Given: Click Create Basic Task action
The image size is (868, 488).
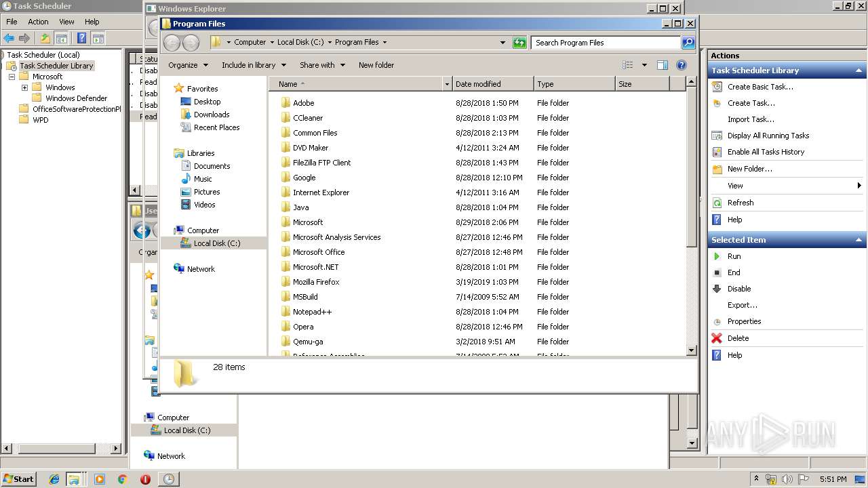Looking at the screenshot, I should point(760,87).
